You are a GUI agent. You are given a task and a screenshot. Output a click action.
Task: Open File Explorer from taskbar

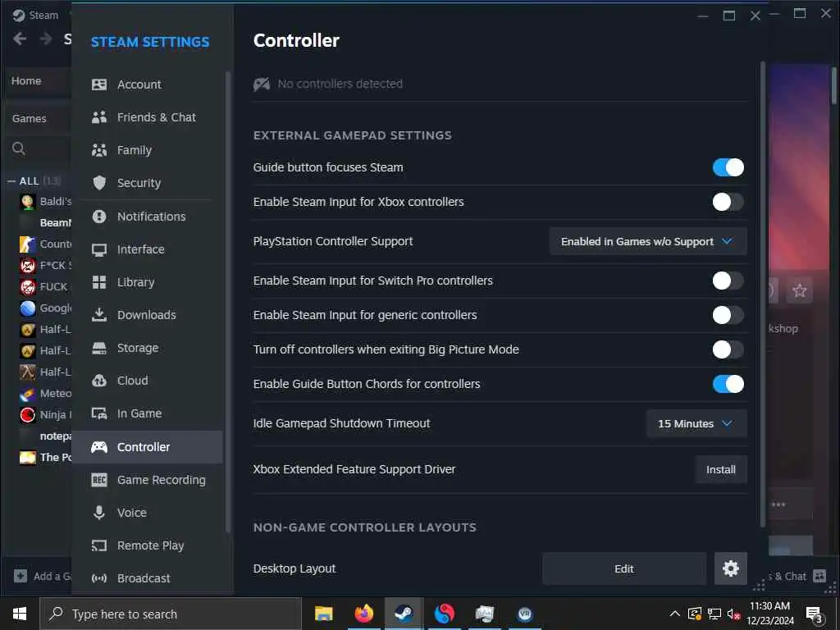(x=323, y=614)
